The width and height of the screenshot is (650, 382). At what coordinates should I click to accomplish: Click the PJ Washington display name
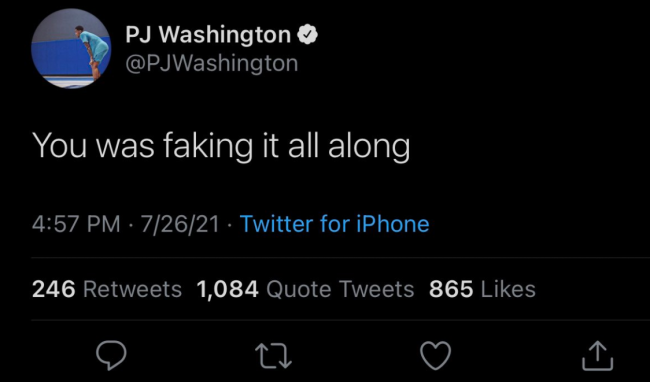208,35
